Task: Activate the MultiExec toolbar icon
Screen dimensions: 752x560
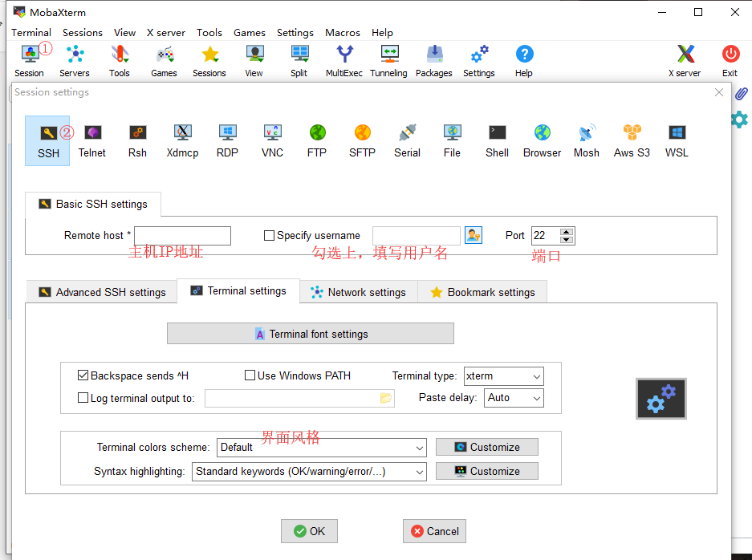Action: (344, 61)
